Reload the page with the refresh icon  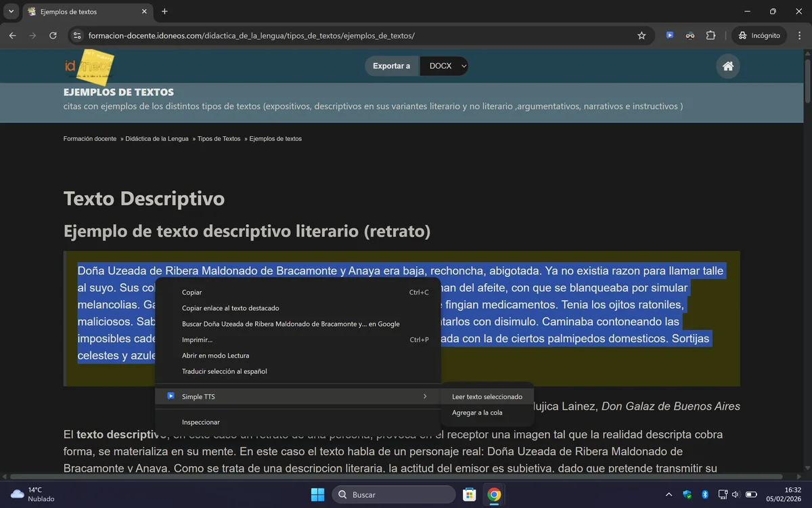pyautogui.click(x=53, y=35)
